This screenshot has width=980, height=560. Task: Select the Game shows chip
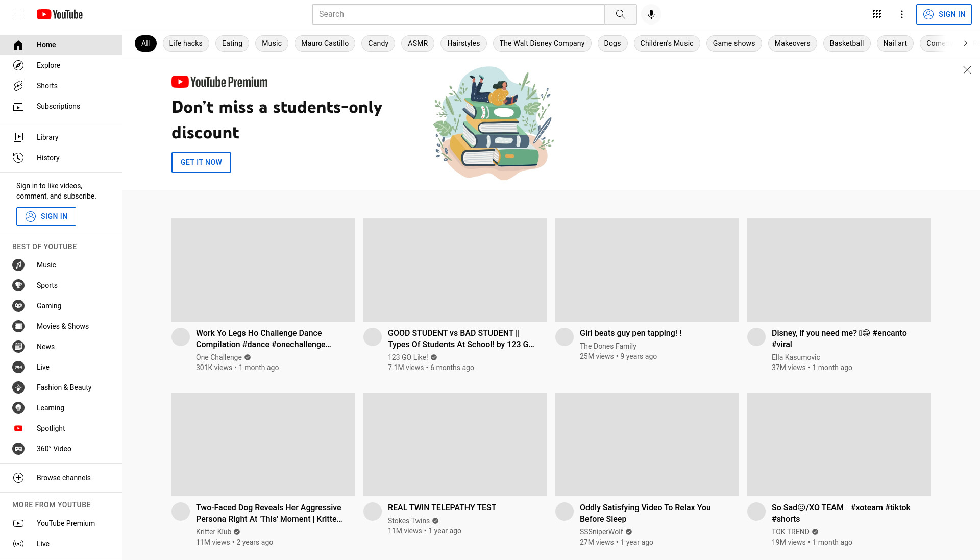click(734, 43)
